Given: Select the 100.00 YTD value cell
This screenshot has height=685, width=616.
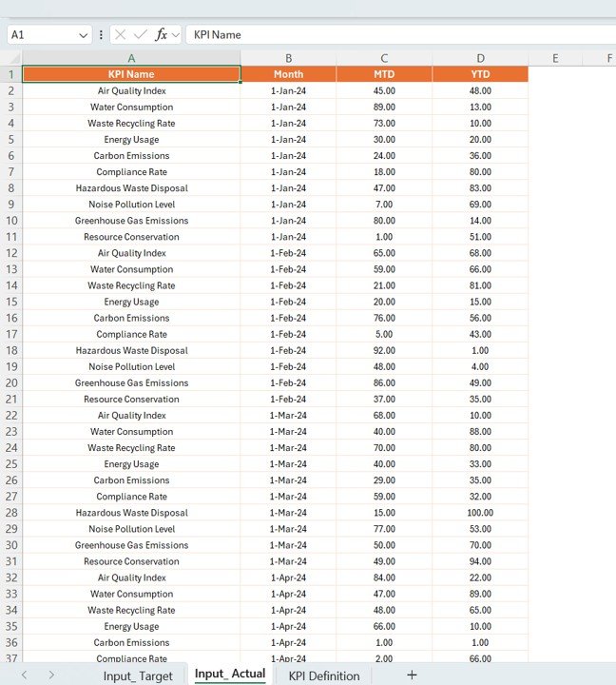Looking at the screenshot, I should [x=480, y=513].
